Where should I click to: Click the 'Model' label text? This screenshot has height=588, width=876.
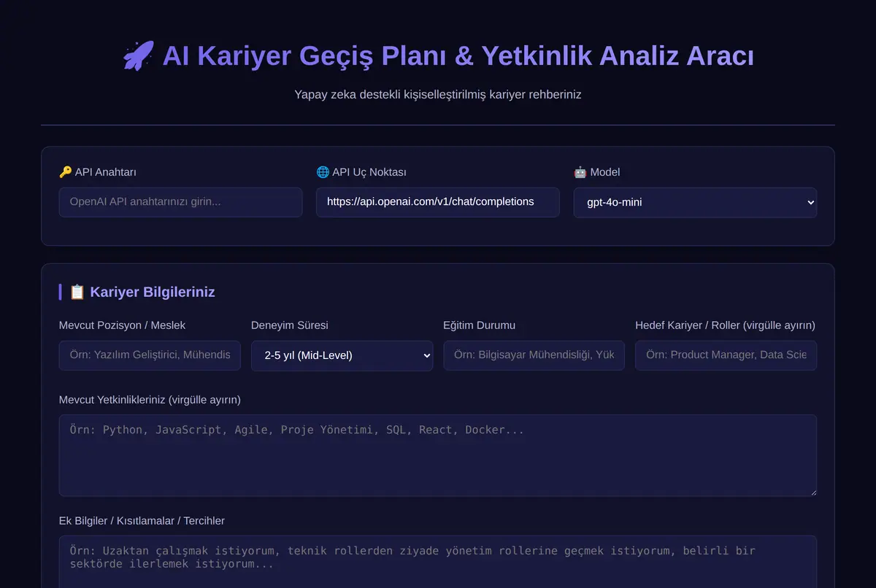click(x=605, y=172)
